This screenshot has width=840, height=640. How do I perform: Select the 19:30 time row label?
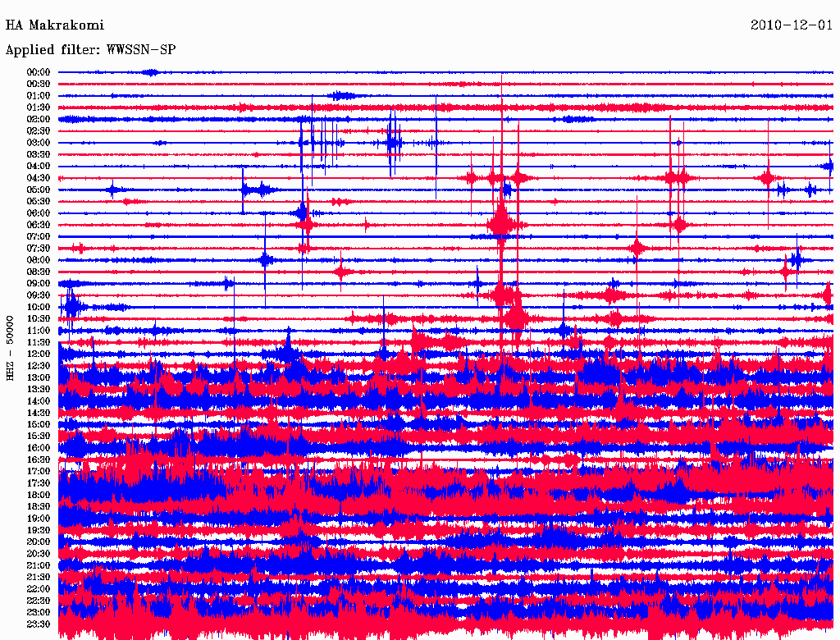39,530
